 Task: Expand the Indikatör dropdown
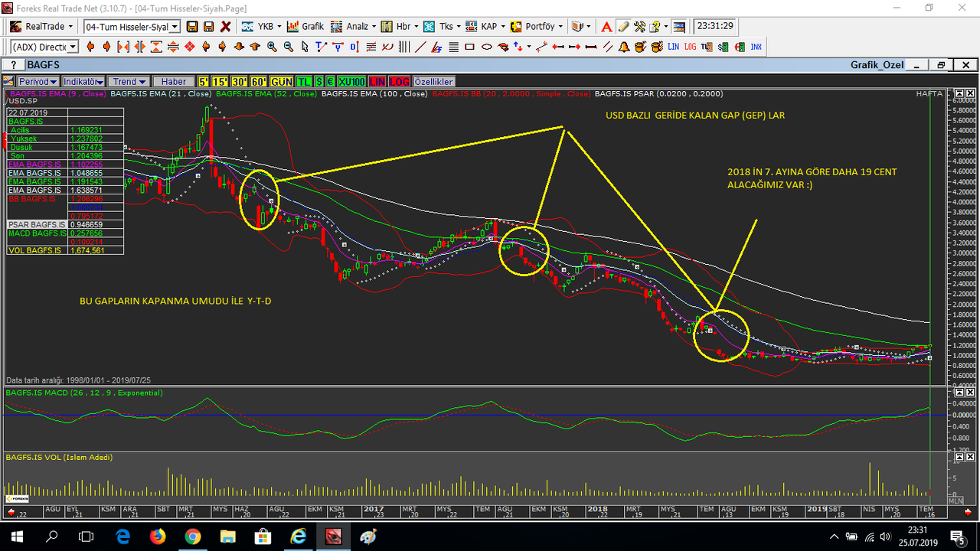pyautogui.click(x=83, y=81)
